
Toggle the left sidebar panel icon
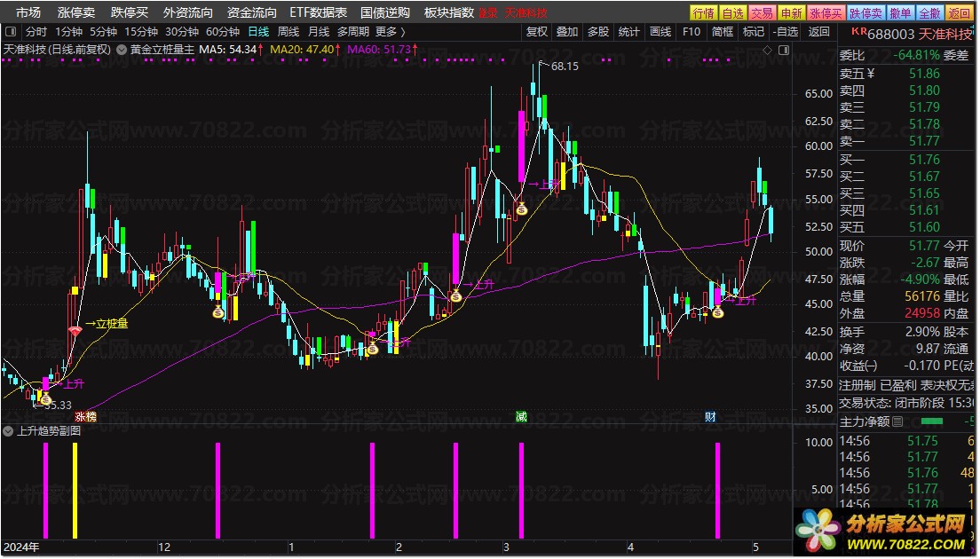11,31
